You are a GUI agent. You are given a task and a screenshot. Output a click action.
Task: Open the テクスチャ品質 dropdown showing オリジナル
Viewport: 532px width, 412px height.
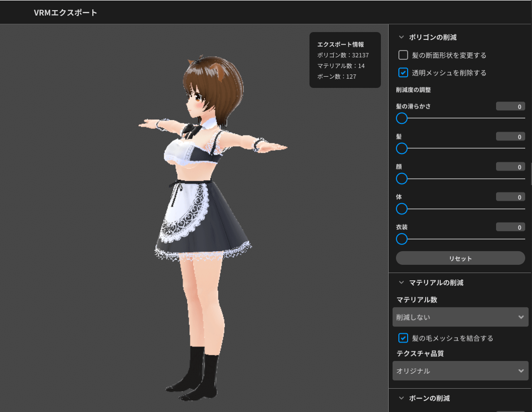pyautogui.click(x=460, y=371)
